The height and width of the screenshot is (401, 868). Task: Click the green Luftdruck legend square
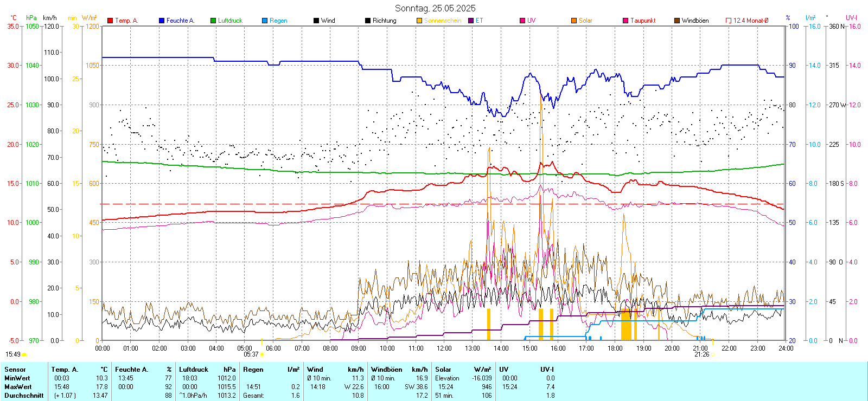coord(213,21)
